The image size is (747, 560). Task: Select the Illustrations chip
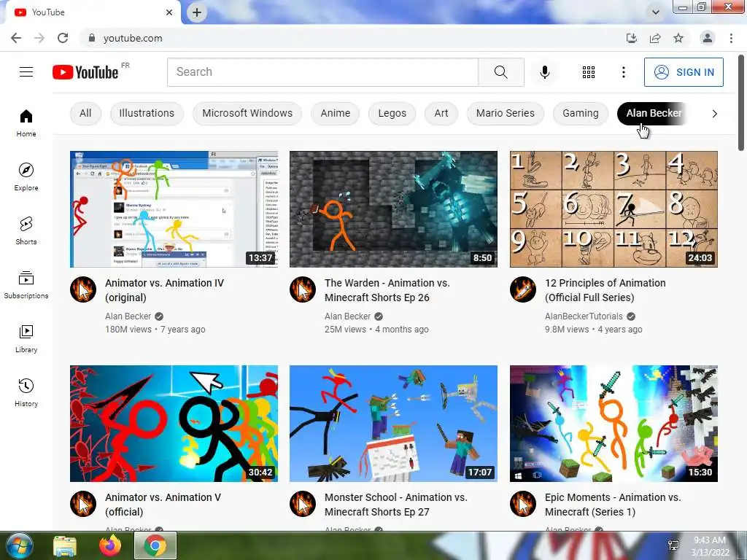pyautogui.click(x=147, y=113)
